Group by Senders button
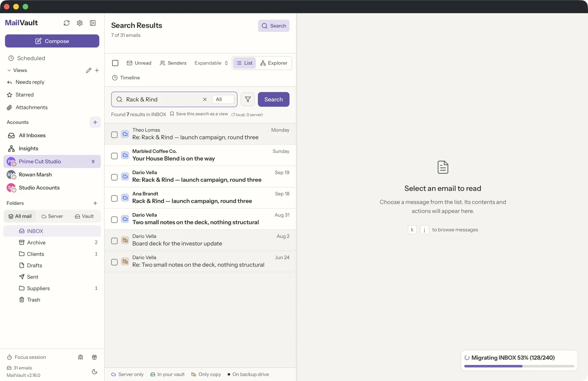This screenshot has height=381, width=588. pos(173,63)
